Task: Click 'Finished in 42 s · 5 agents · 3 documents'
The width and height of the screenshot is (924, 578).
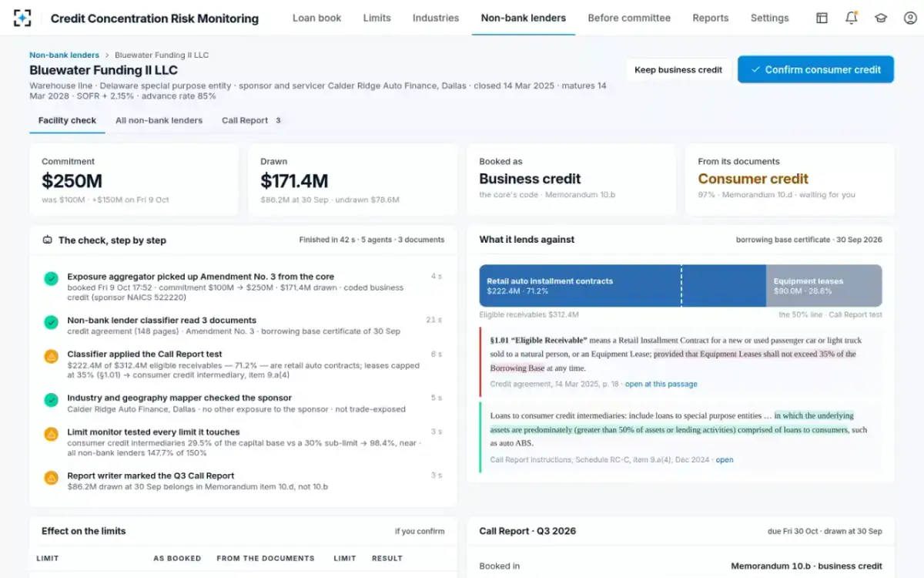Action: (x=371, y=240)
